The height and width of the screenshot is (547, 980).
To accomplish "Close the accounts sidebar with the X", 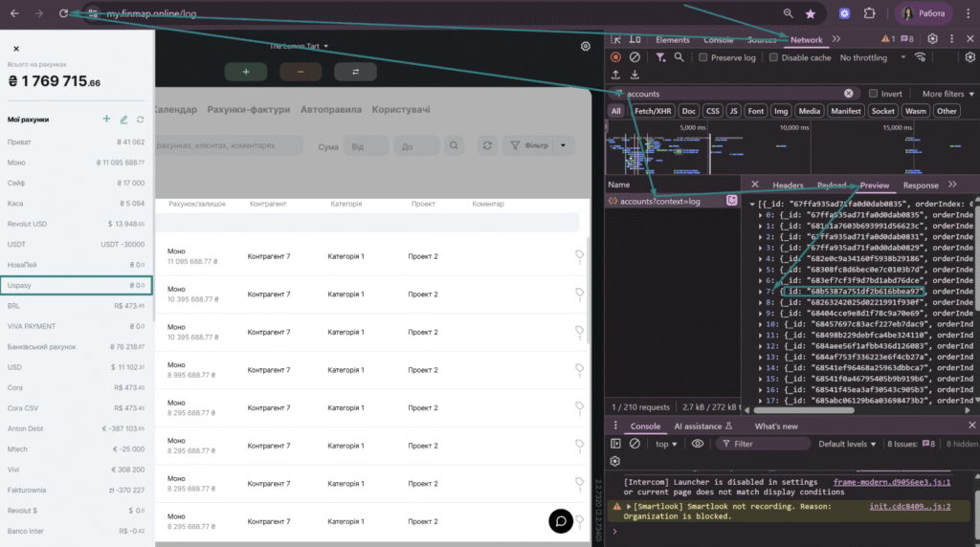I will (16, 49).
